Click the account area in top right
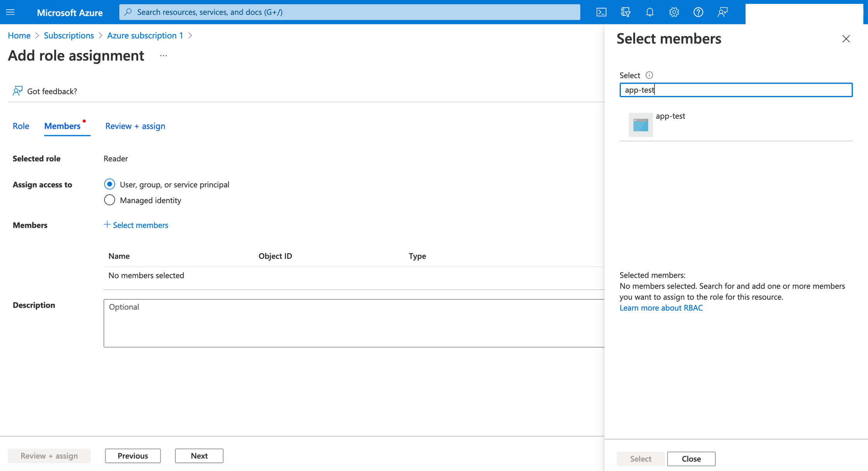Image resolution: width=868 pixels, height=471 pixels. pyautogui.click(x=804, y=14)
